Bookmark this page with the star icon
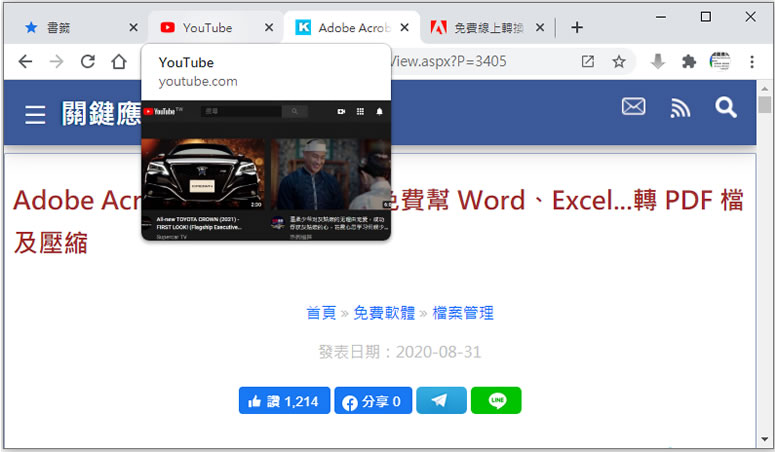Image resolution: width=775 pixels, height=452 pixels. click(x=619, y=62)
